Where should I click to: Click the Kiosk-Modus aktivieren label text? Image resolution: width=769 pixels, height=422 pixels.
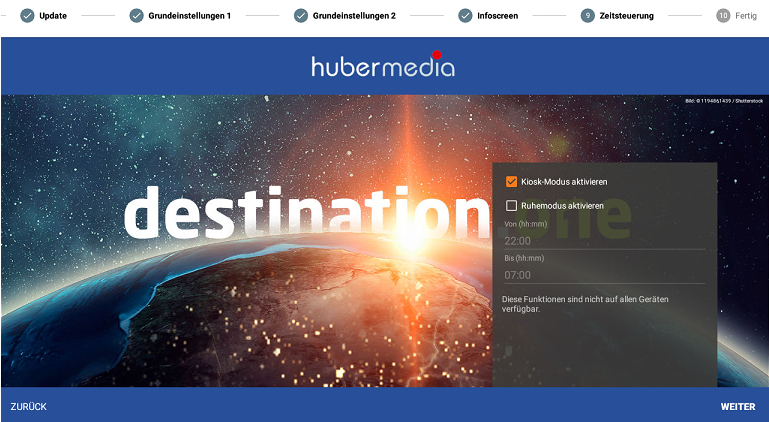coord(564,182)
